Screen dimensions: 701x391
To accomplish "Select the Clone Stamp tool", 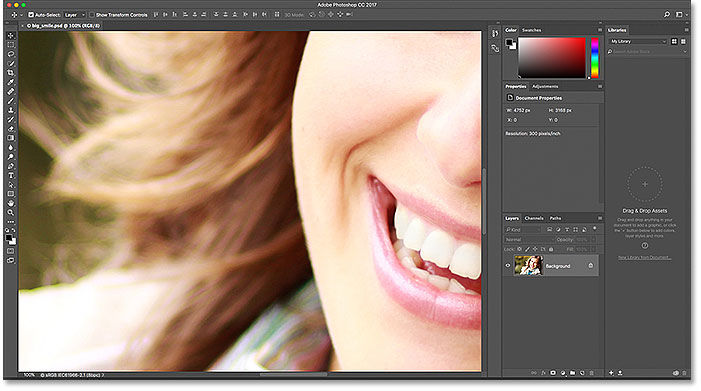I will click(x=11, y=110).
